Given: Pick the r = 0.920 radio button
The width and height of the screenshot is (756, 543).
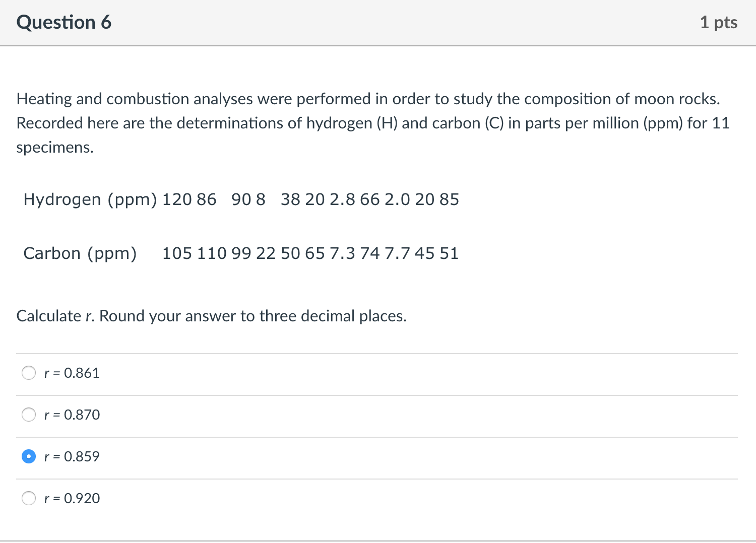Looking at the screenshot, I should click(29, 498).
